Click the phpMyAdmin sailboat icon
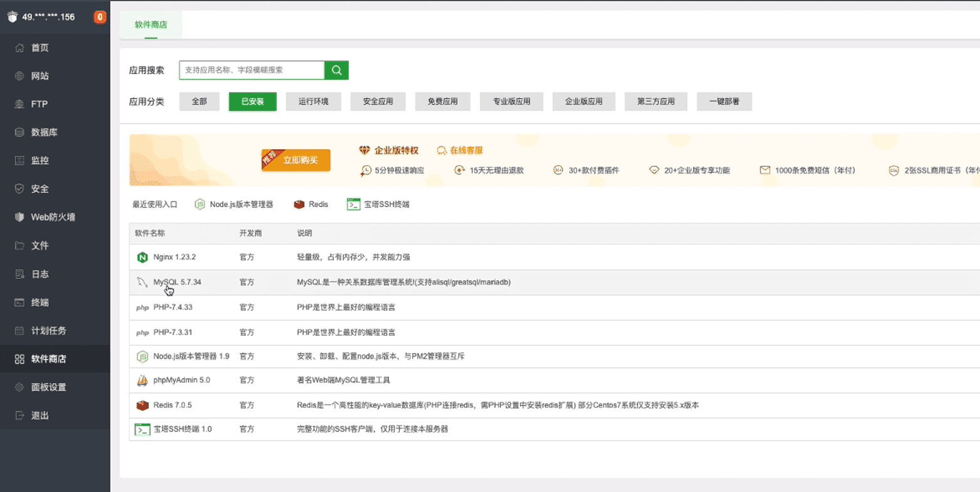Screen dimensions: 980x492 142,381
